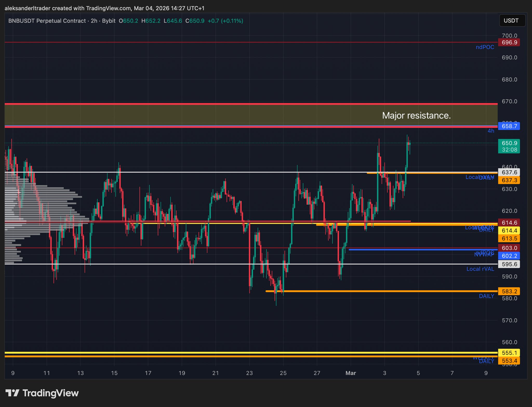
Task: Click the blue 658.7 price label
Action: tap(509, 126)
